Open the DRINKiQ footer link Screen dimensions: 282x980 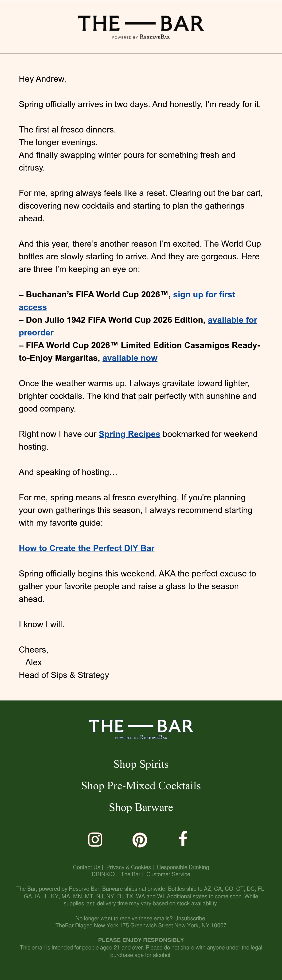(x=103, y=874)
